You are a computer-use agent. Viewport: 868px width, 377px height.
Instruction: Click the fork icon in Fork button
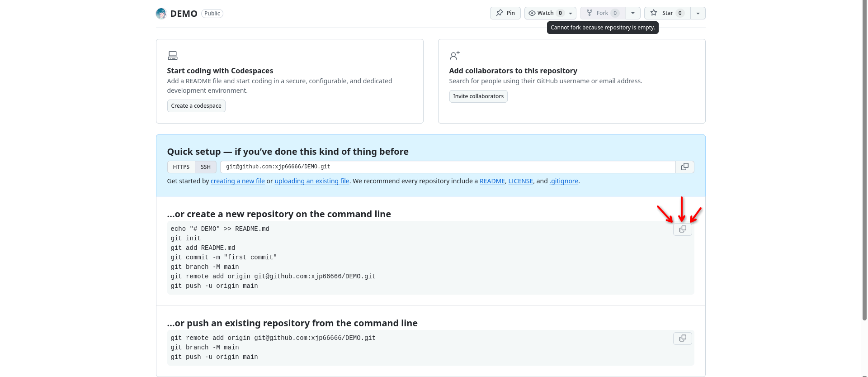point(590,13)
